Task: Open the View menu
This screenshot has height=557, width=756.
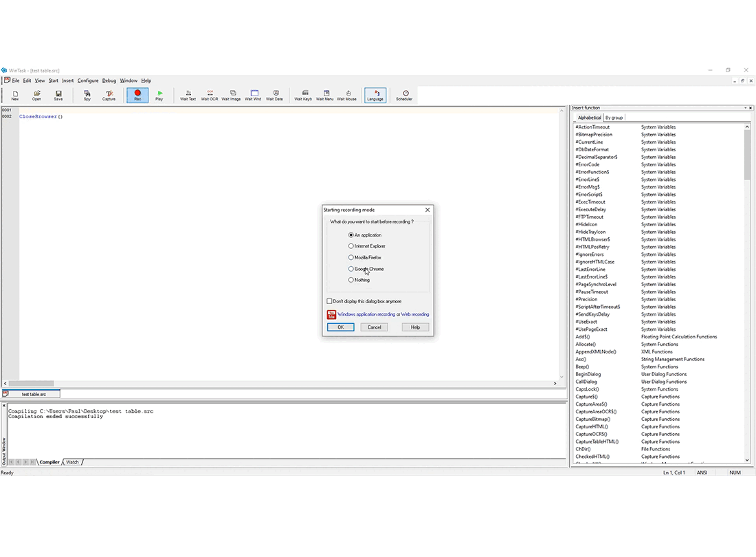Action: tap(40, 80)
